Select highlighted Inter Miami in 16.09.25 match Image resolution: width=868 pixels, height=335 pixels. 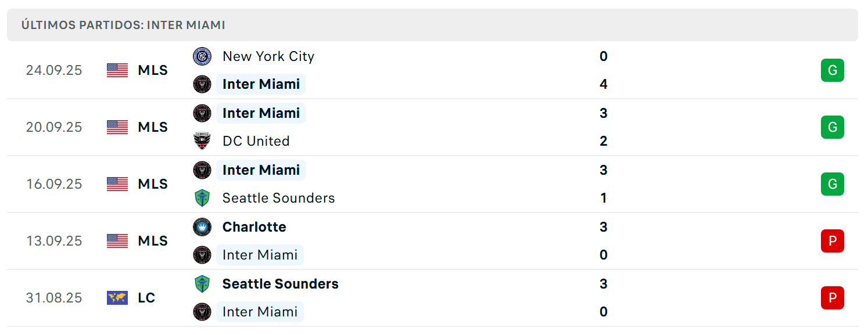261,170
